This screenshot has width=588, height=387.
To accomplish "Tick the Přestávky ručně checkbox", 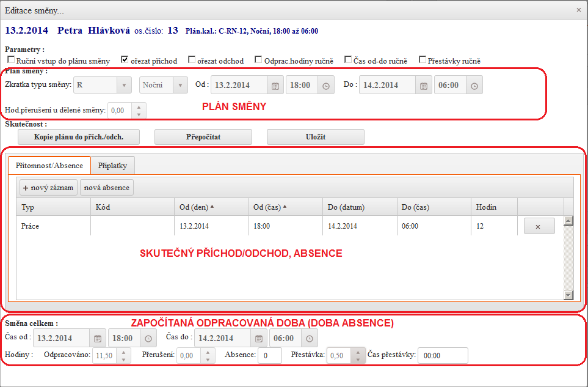I will (423, 60).
